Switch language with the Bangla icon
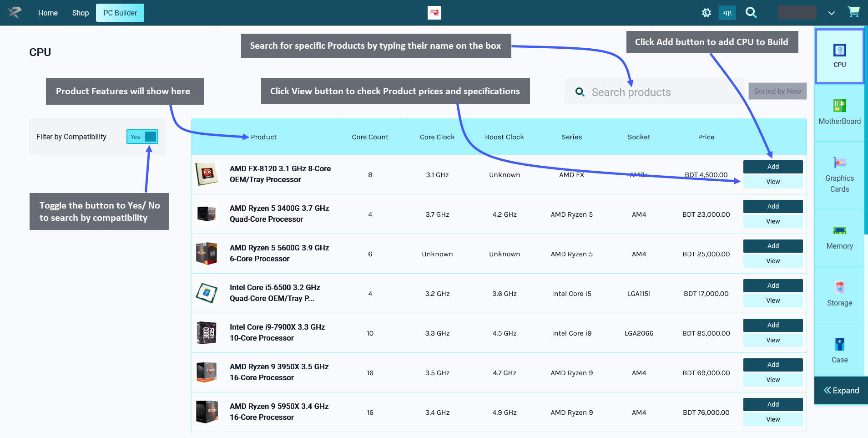Viewport: 868px width, 438px height. click(x=727, y=13)
